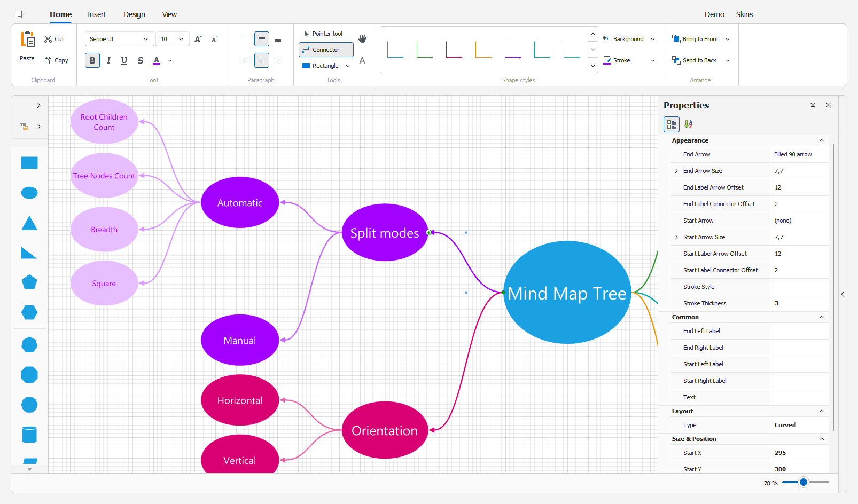
Task: Toggle italic formatting
Action: pyautogui.click(x=108, y=60)
